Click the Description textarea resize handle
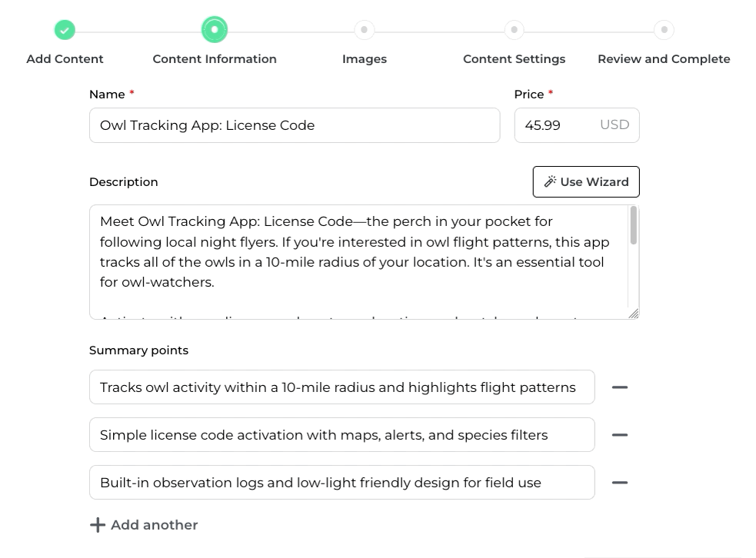 (634, 314)
